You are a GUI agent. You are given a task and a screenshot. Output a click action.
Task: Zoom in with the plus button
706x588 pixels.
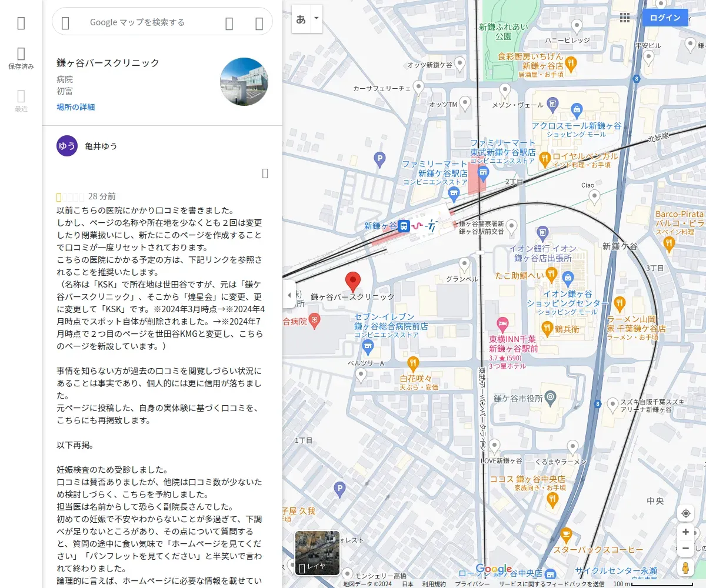point(685,532)
